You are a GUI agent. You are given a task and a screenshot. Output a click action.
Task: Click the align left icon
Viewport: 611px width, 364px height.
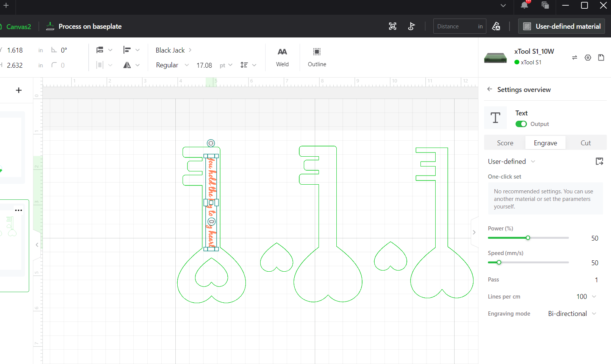(x=127, y=50)
